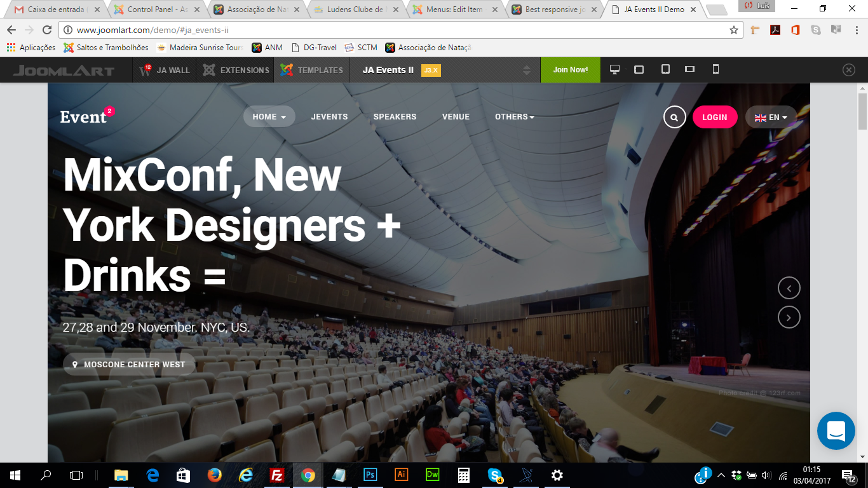Go to next slide arrow

pos(789,317)
